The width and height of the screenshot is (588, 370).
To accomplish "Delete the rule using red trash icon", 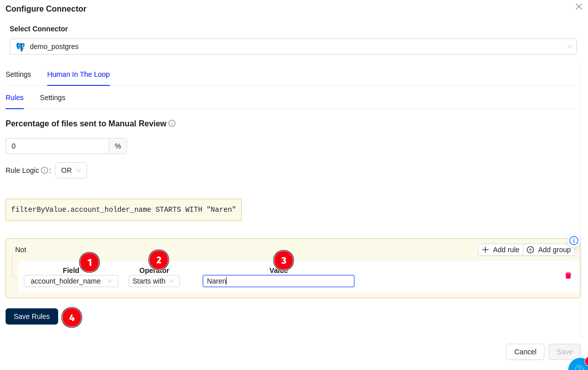I will (568, 275).
